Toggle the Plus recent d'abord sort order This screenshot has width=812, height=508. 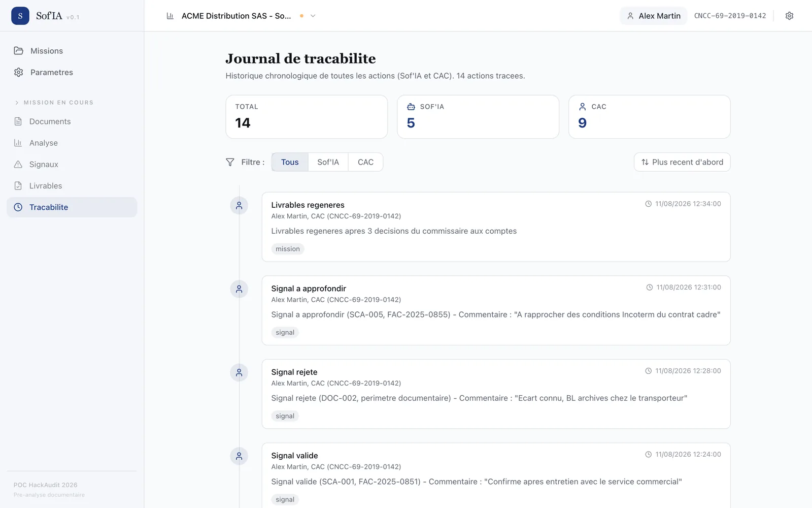[x=682, y=162]
